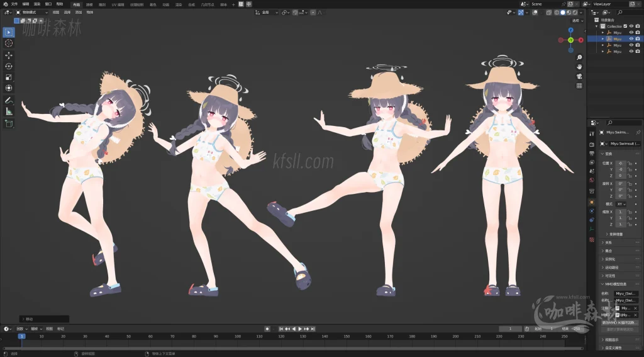This screenshot has height=357, width=644.
Task: Click the end frame 250 field
Action: pos(572,329)
